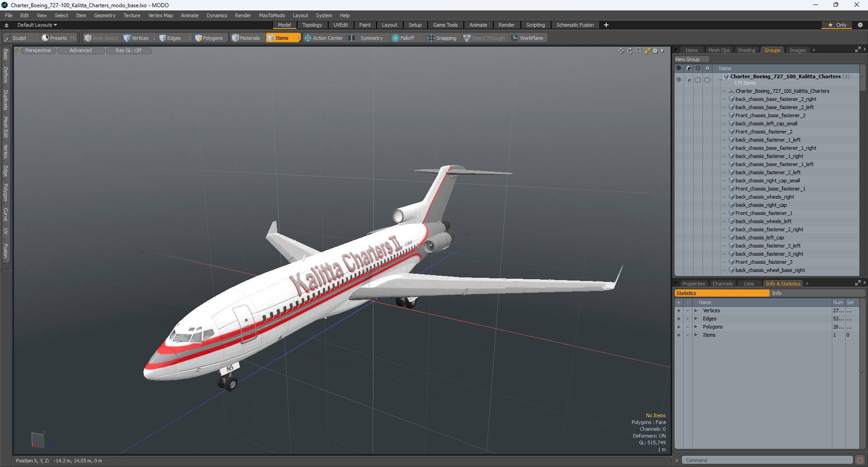868x467 pixels.
Task: Open the WorkPlane menu
Action: [x=528, y=38]
